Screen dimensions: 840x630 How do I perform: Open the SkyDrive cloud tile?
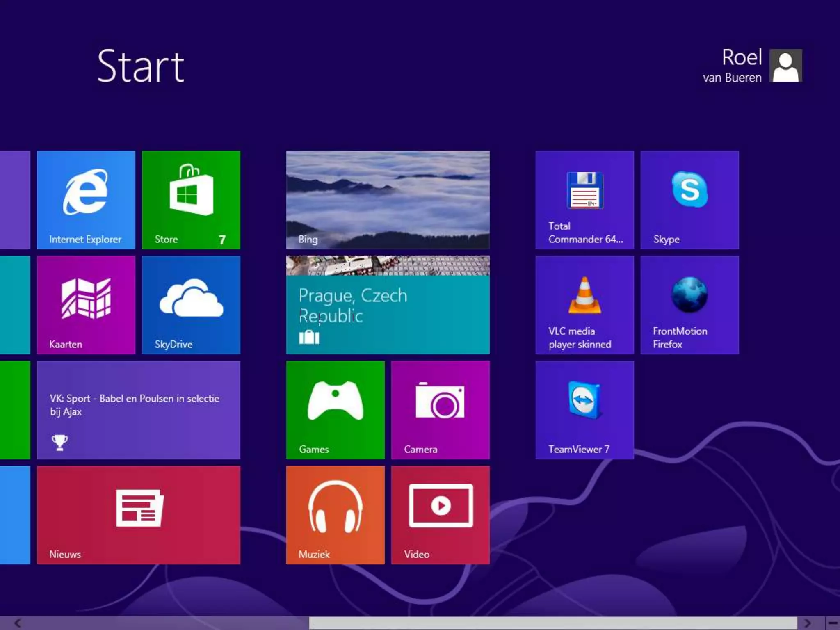tap(191, 305)
